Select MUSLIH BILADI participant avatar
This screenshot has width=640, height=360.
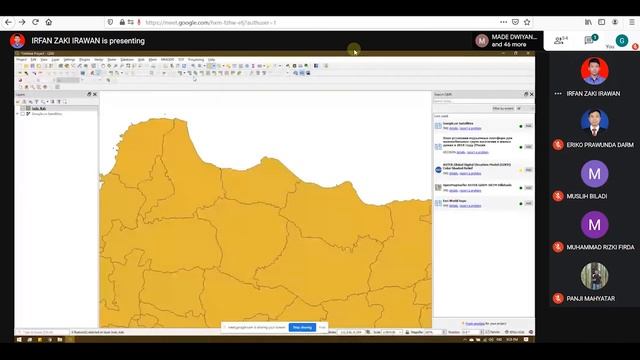(594, 174)
